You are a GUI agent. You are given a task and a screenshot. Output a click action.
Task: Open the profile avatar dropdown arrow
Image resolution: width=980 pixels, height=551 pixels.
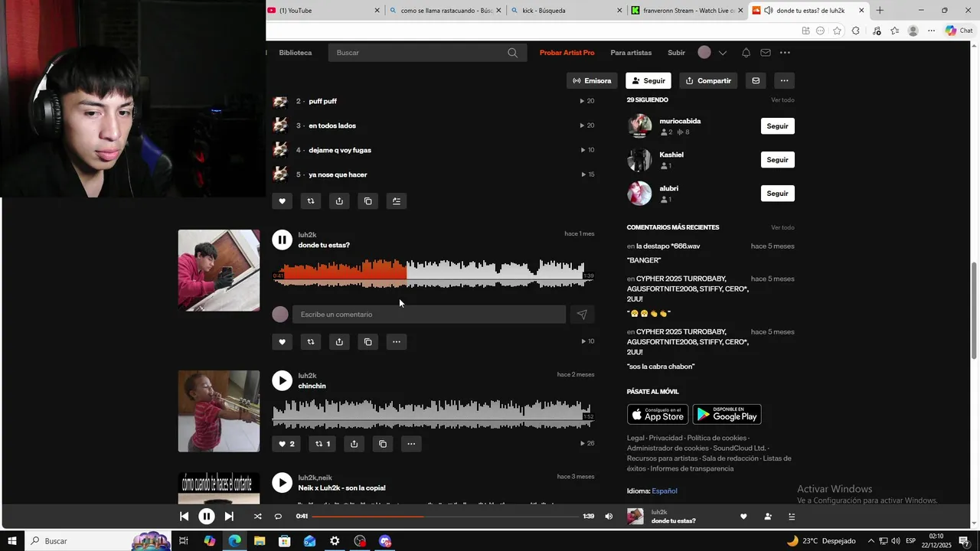point(722,53)
